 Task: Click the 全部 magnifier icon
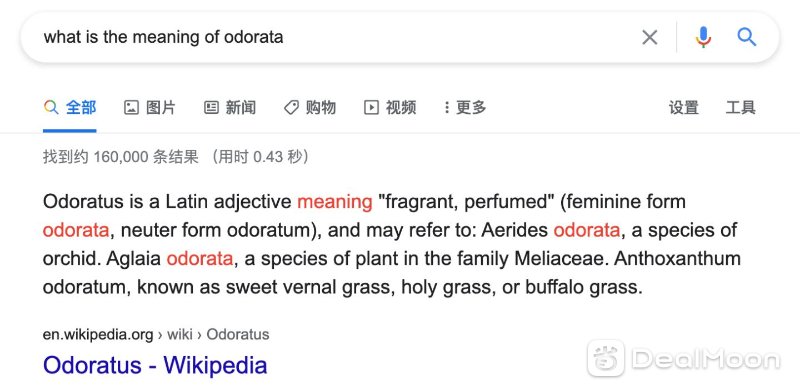[51, 107]
